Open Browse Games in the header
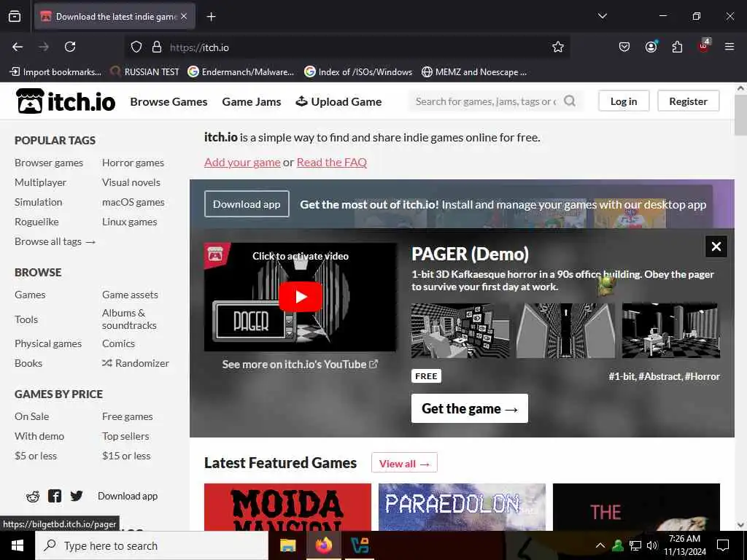 point(169,101)
